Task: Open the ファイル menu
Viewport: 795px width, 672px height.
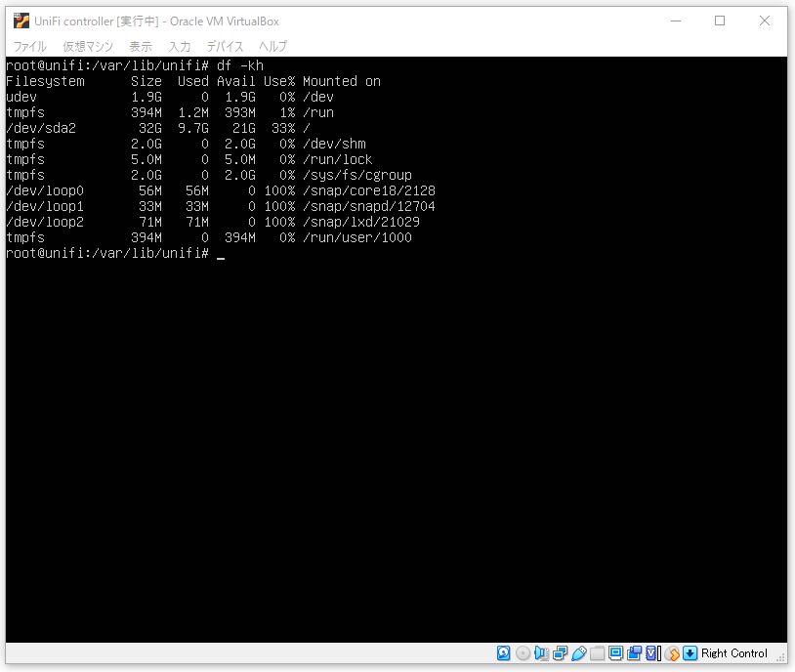Action: [30, 46]
